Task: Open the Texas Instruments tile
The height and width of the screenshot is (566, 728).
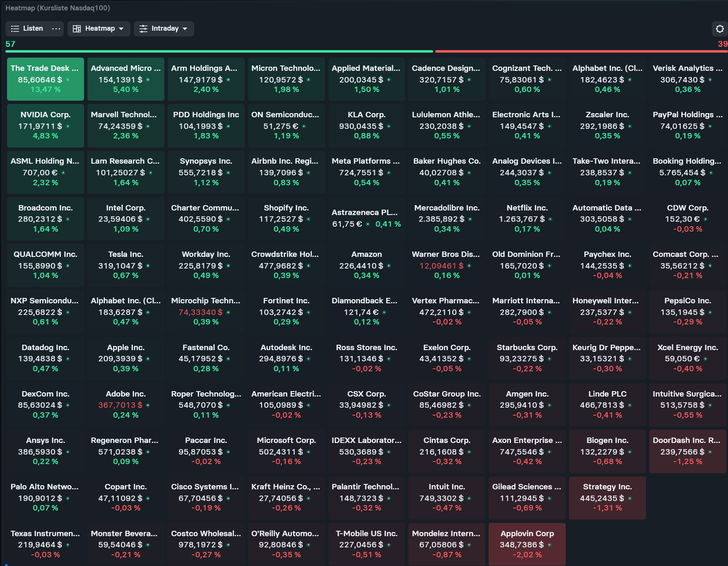Action: (x=46, y=544)
